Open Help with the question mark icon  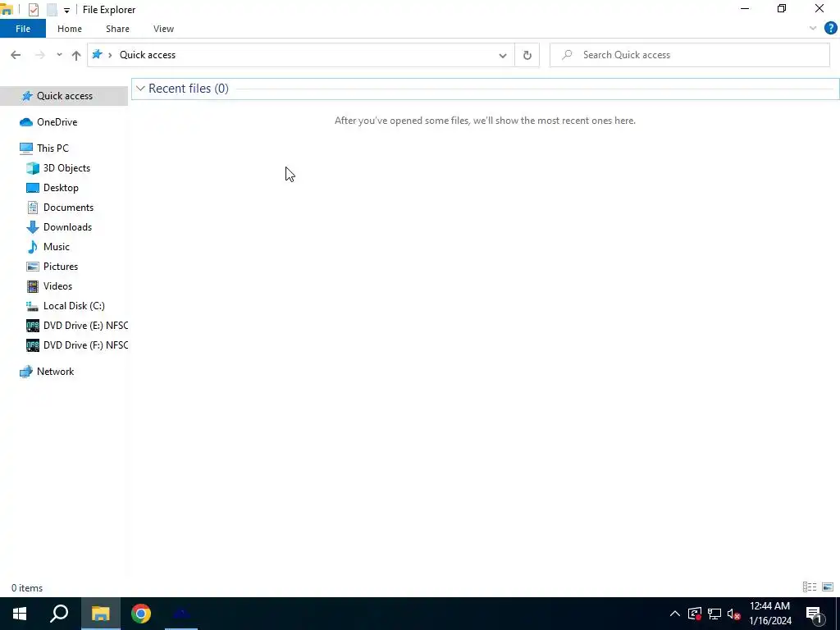click(830, 29)
